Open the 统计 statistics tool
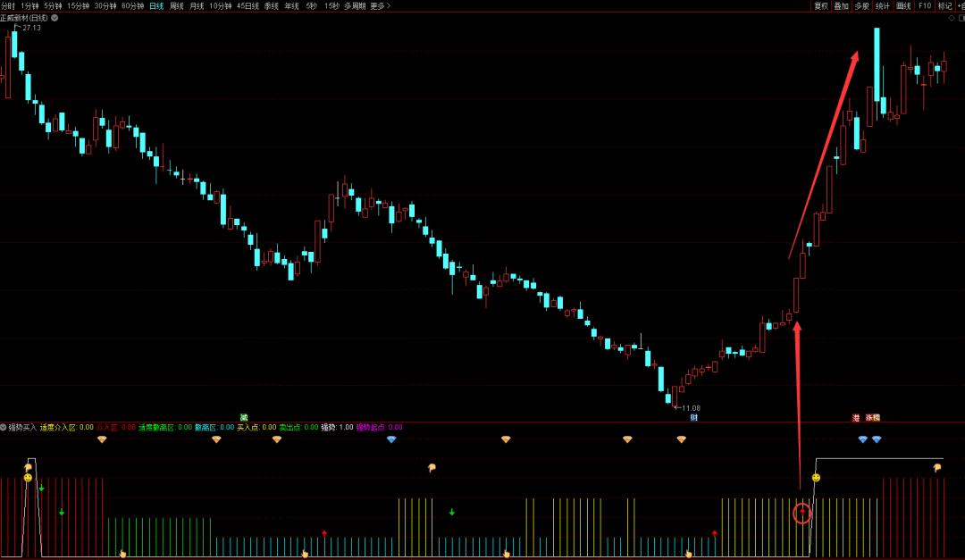The width and height of the screenshot is (965, 560). pyautogui.click(x=883, y=5)
